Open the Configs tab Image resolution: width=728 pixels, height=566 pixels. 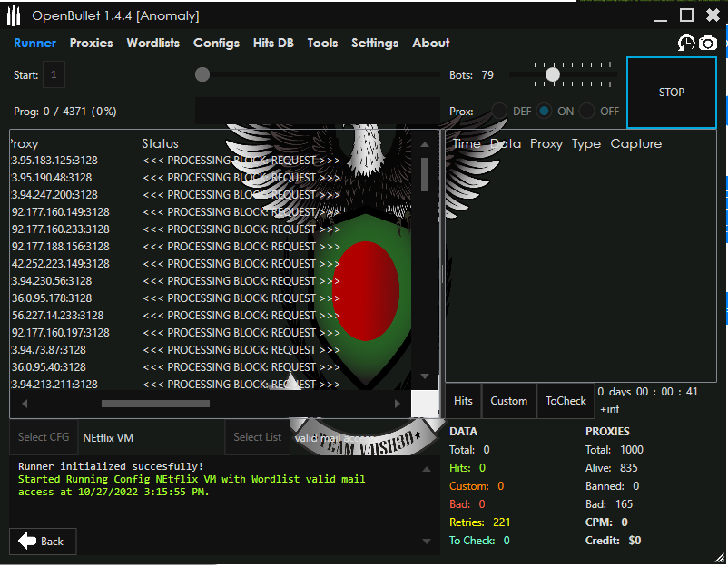coord(216,44)
